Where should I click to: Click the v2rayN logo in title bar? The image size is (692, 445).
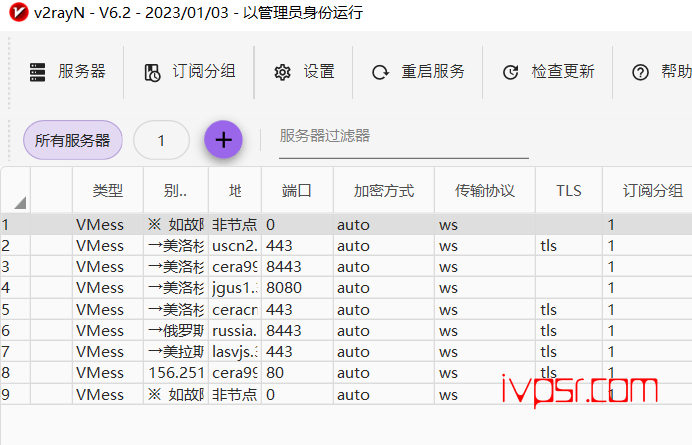coord(19,12)
